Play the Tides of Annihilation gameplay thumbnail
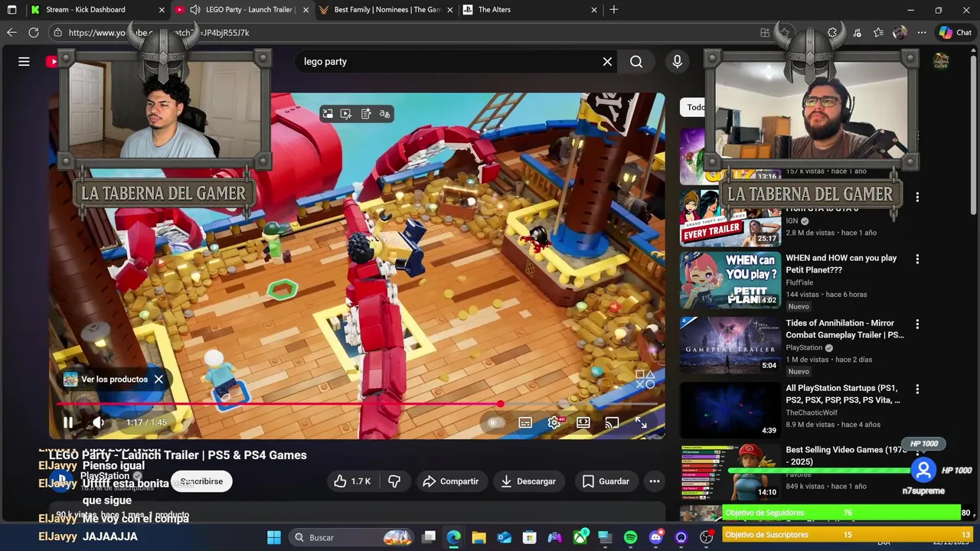Viewport: 980px width, 551px height. pos(730,345)
